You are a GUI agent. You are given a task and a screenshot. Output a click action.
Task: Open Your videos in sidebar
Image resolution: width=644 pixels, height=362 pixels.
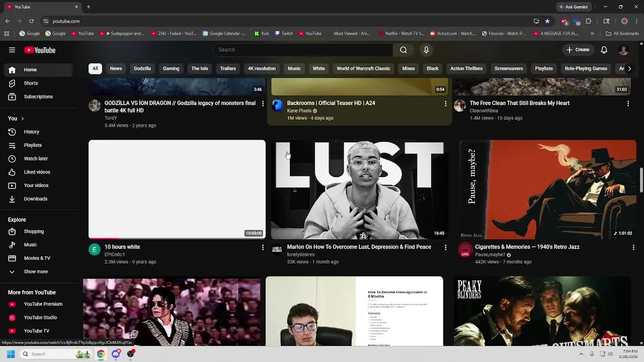[x=38, y=186]
